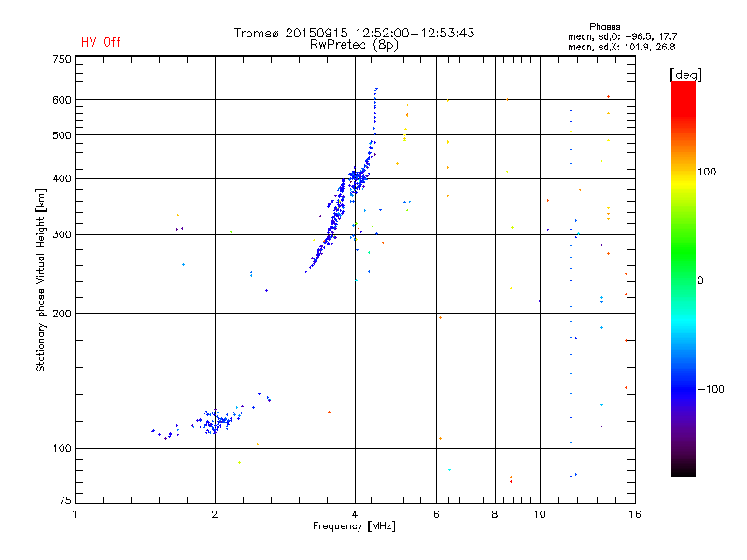Image resolution: width=747 pixels, height=560 pixels.
Task: Click the phase color bar scale
Action: (684, 278)
